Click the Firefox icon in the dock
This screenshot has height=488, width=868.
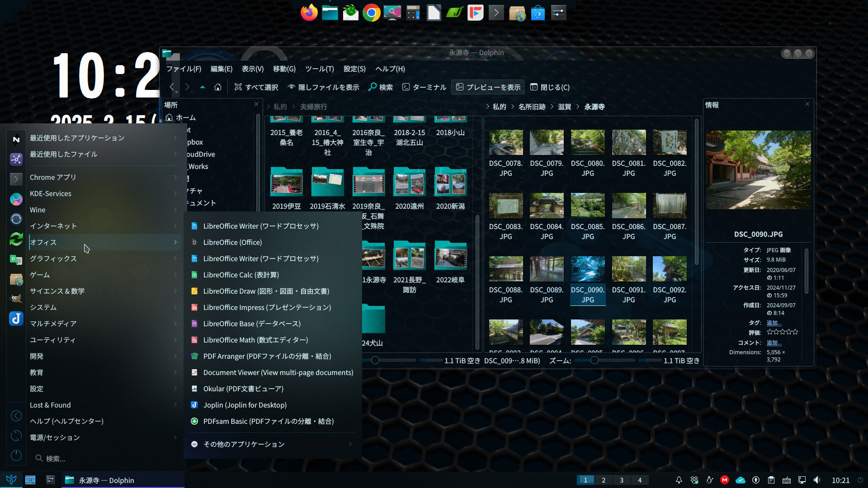pos(309,13)
